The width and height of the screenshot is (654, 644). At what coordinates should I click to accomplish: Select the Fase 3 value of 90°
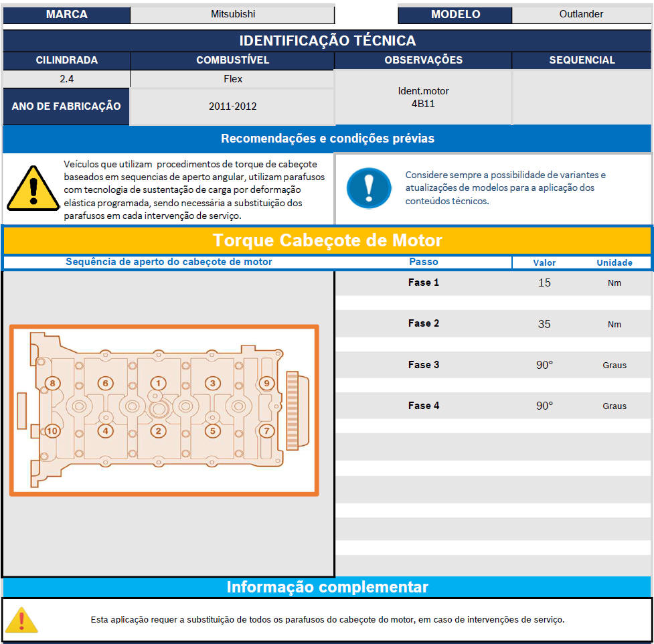(x=544, y=365)
